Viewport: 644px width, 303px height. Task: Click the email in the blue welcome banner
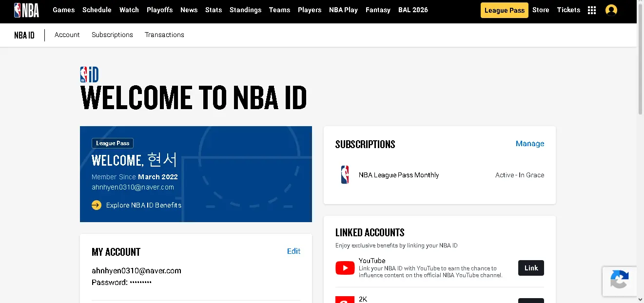[x=133, y=187]
